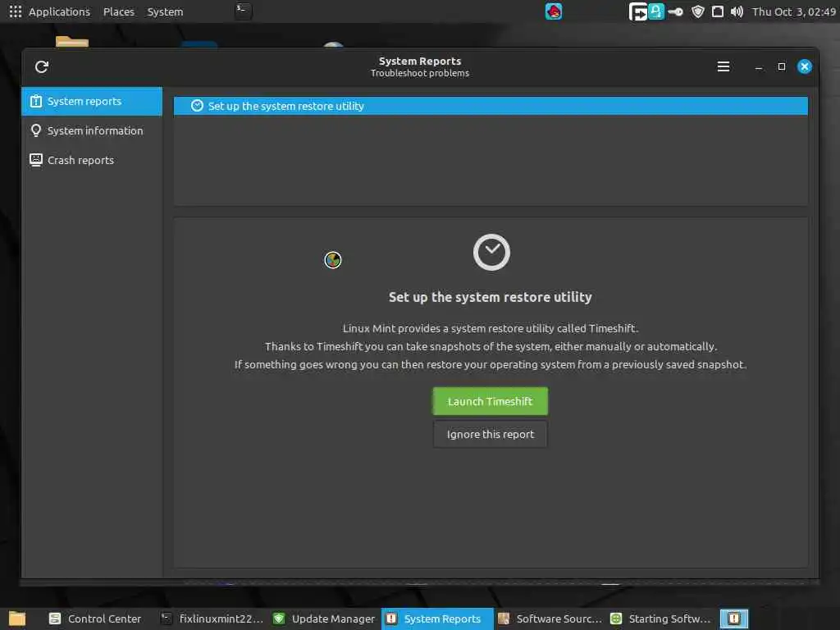Minimize the System Reports window

coord(759,67)
